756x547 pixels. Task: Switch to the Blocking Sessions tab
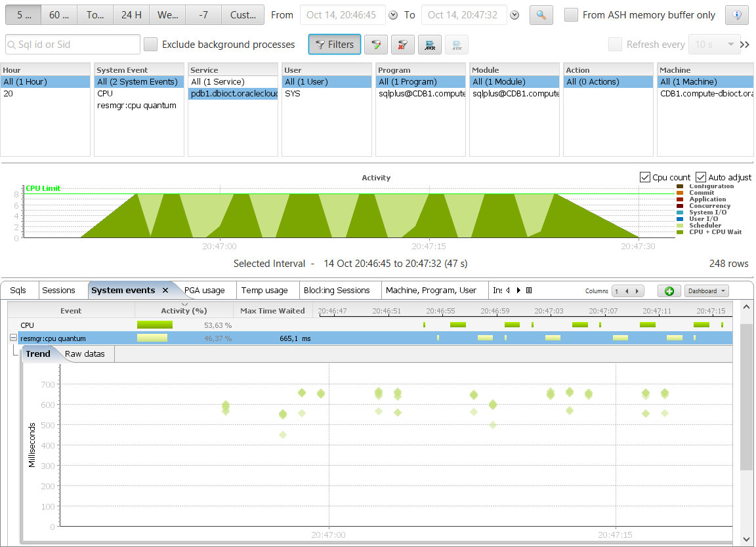[x=337, y=290]
